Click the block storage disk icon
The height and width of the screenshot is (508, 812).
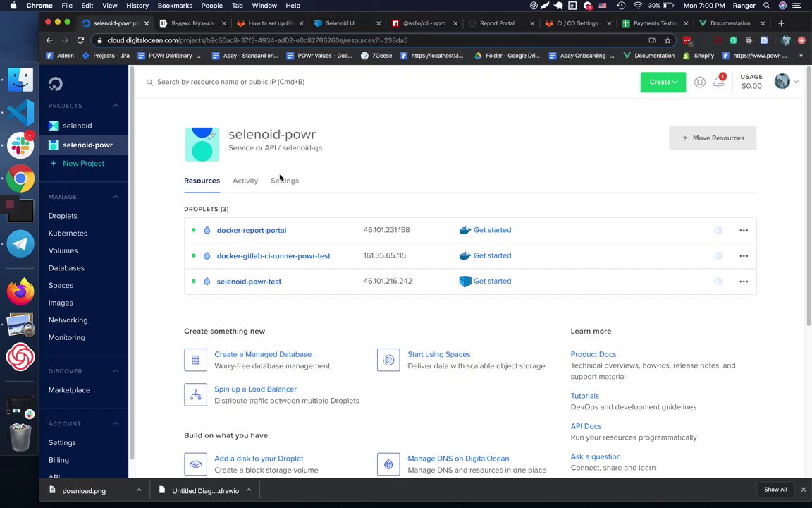click(195, 464)
